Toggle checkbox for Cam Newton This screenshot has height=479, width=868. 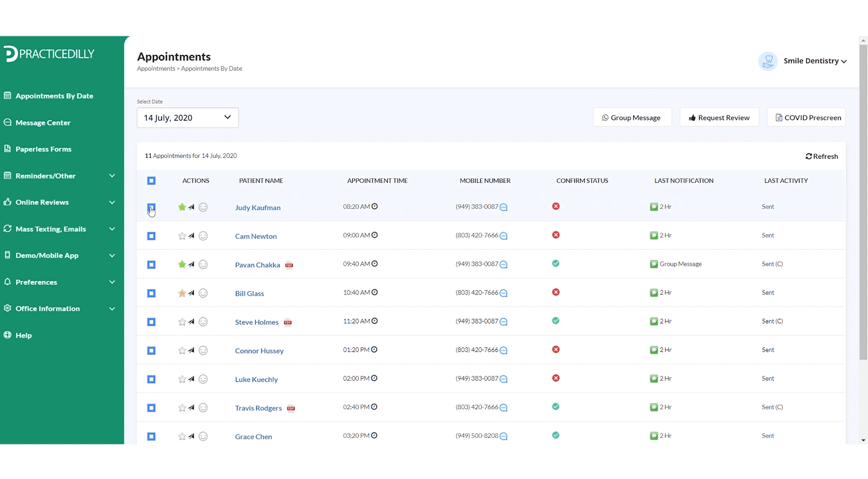coord(152,236)
